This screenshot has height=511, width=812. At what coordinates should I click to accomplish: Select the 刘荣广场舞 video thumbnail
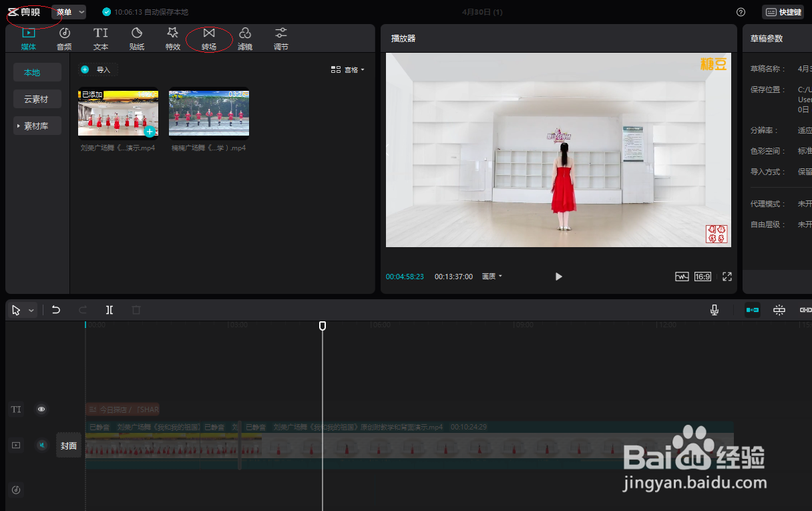(118, 113)
